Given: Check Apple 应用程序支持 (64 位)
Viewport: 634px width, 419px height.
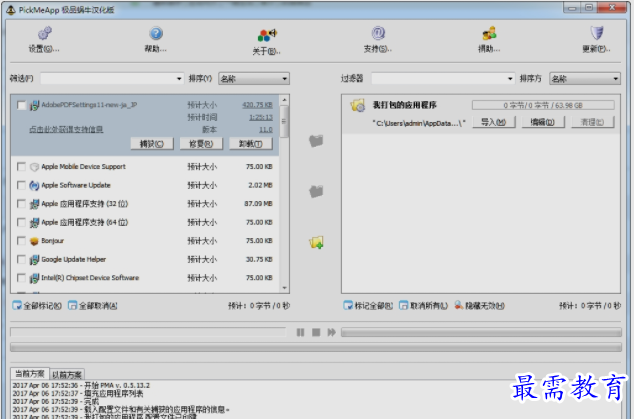Looking at the screenshot, I should (x=21, y=222).
